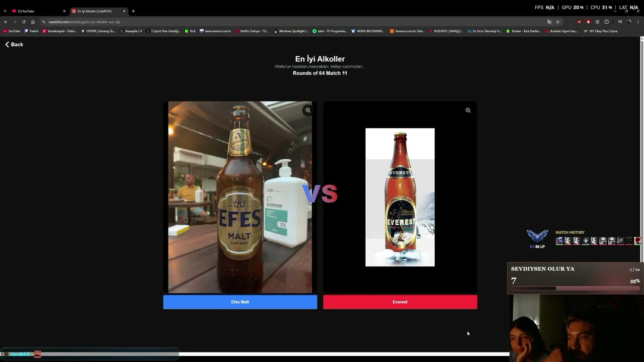The height and width of the screenshot is (362, 644).
Task: Go back using the Back link
Action: pos(14,44)
